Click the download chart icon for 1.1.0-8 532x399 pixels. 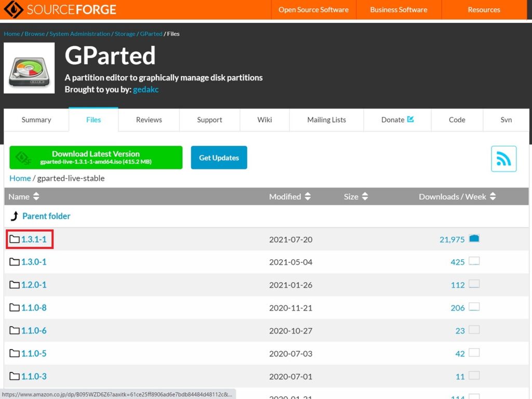click(x=474, y=307)
